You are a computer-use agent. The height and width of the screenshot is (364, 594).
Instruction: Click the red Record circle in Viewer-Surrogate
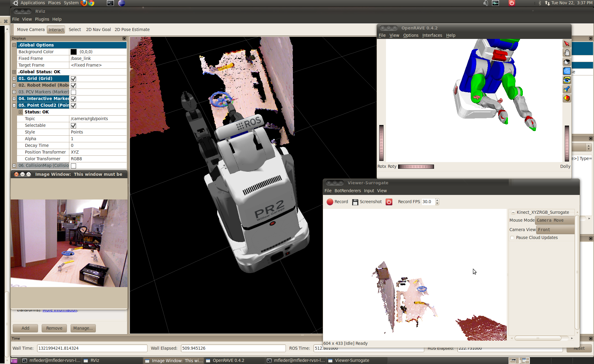pos(330,202)
